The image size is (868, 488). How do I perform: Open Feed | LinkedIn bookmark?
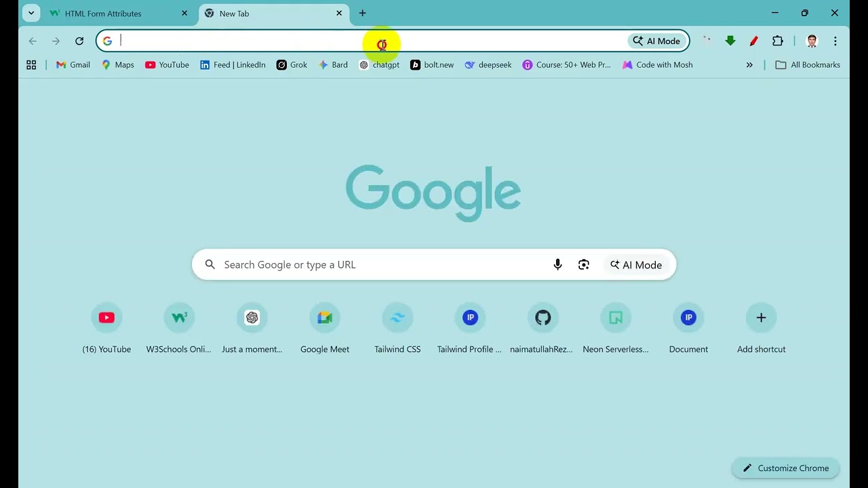pyautogui.click(x=233, y=65)
